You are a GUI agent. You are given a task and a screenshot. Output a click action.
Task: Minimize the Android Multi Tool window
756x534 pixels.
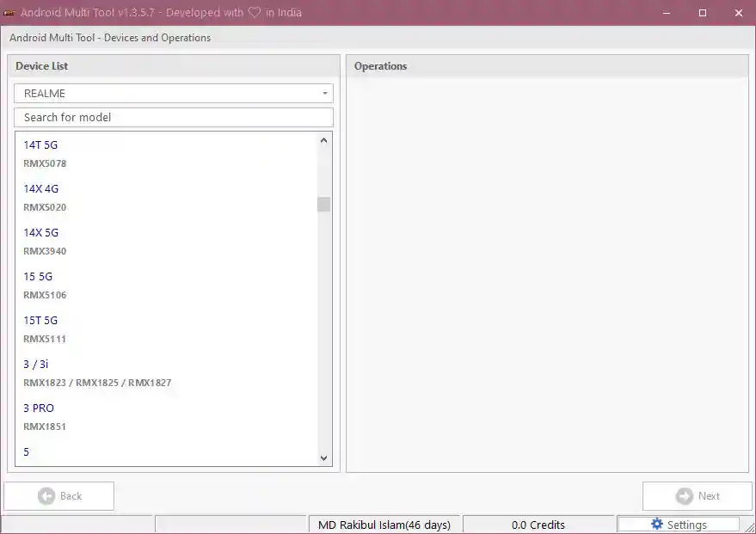pyautogui.click(x=667, y=13)
